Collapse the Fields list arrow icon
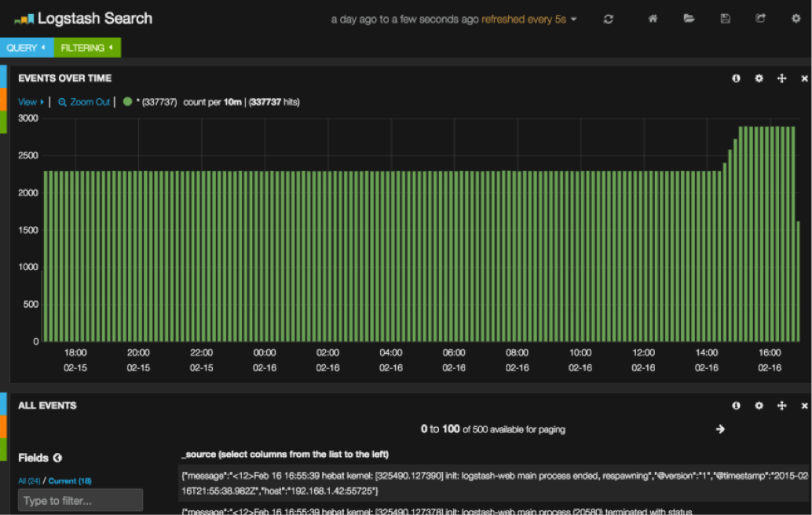 click(57, 458)
